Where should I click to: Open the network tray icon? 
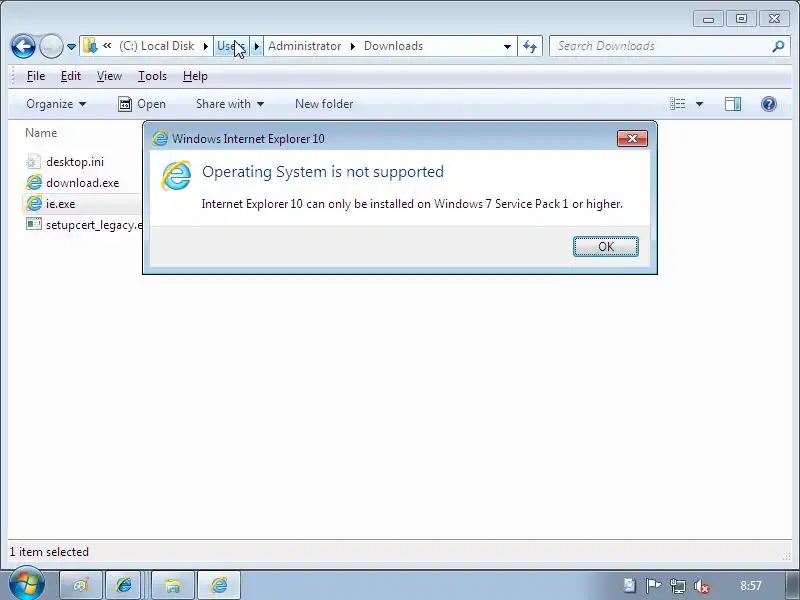[678, 586]
